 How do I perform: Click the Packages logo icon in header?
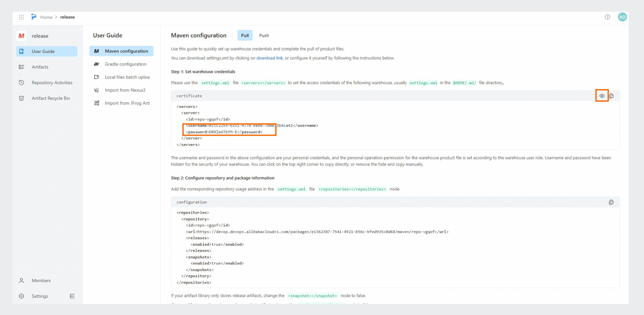pyautogui.click(x=34, y=17)
